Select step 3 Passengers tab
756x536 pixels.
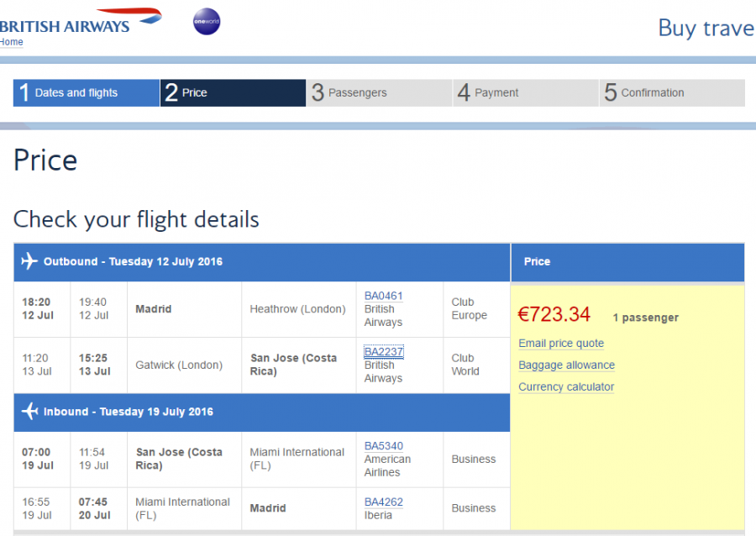379,93
